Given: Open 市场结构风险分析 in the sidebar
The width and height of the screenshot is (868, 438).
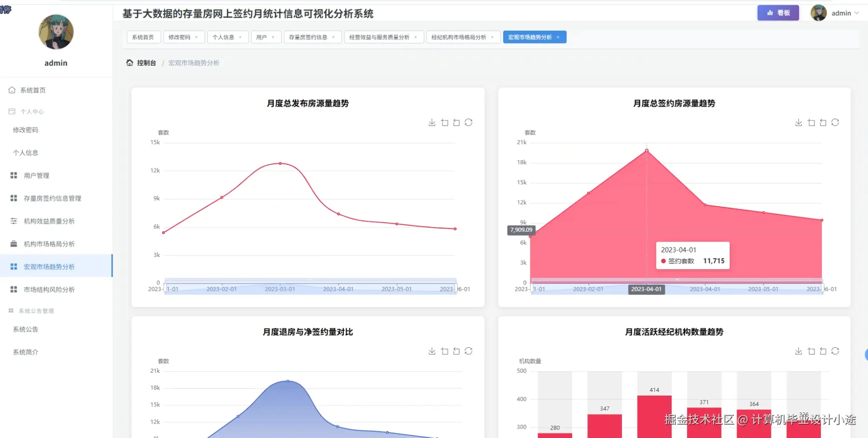Looking at the screenshot, I should pyautogui.click(x=56, y=290).
